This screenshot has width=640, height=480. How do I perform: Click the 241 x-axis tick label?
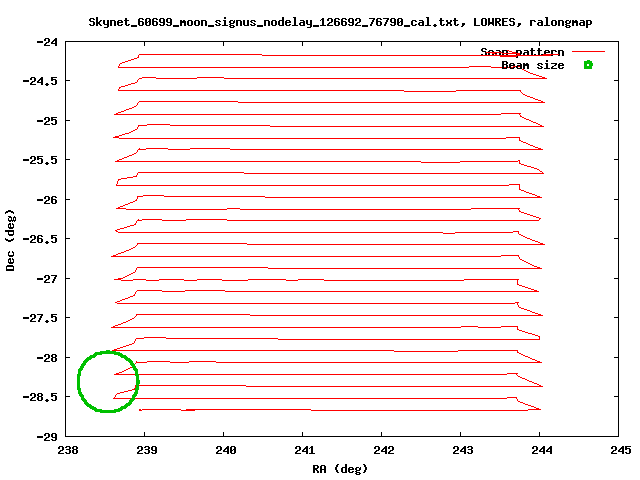(304, 450)
